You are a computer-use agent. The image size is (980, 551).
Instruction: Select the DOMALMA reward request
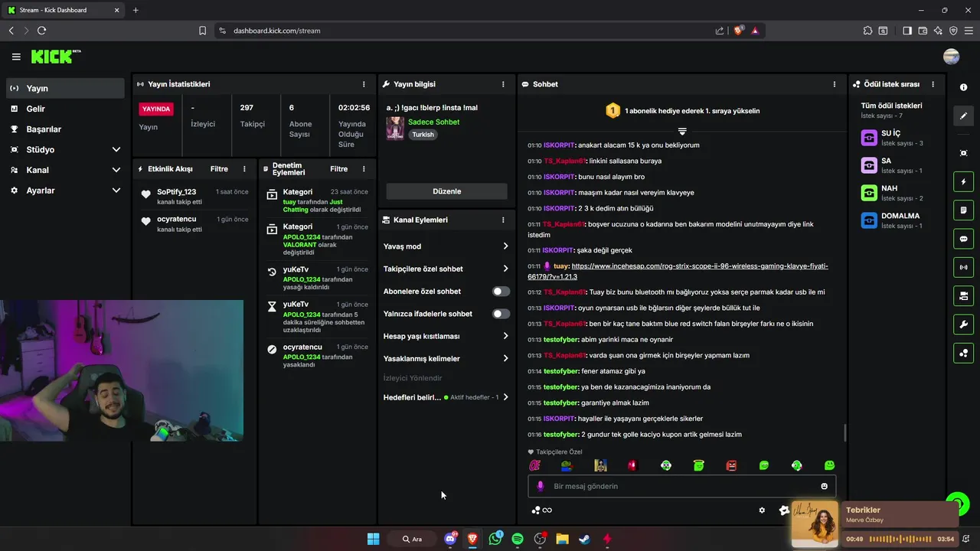pos(893,220)
